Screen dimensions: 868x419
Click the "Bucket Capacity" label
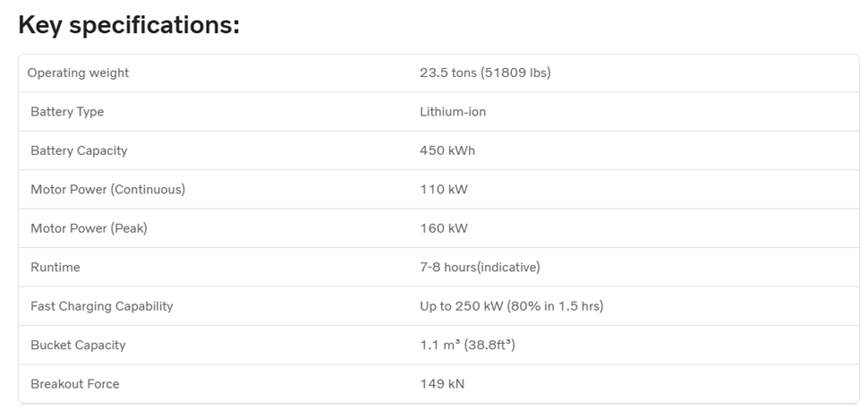(78, 345)
